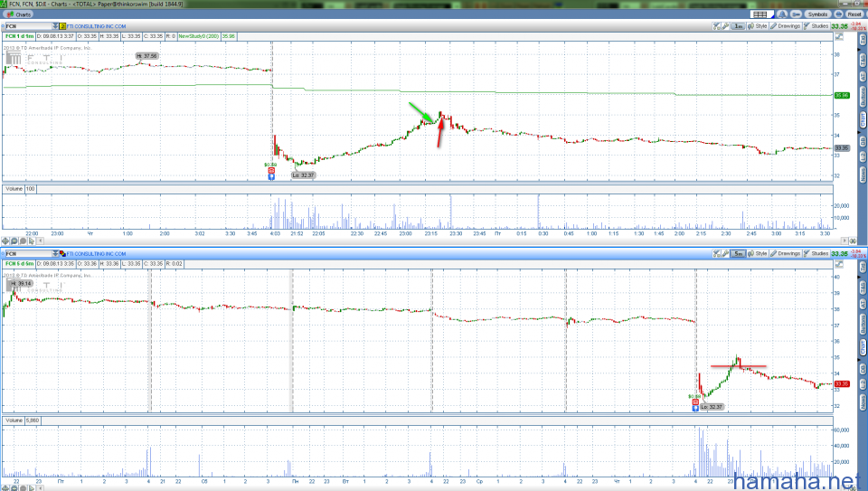Click the FTI CONSULTING INC COM upper link

(97, 26)
